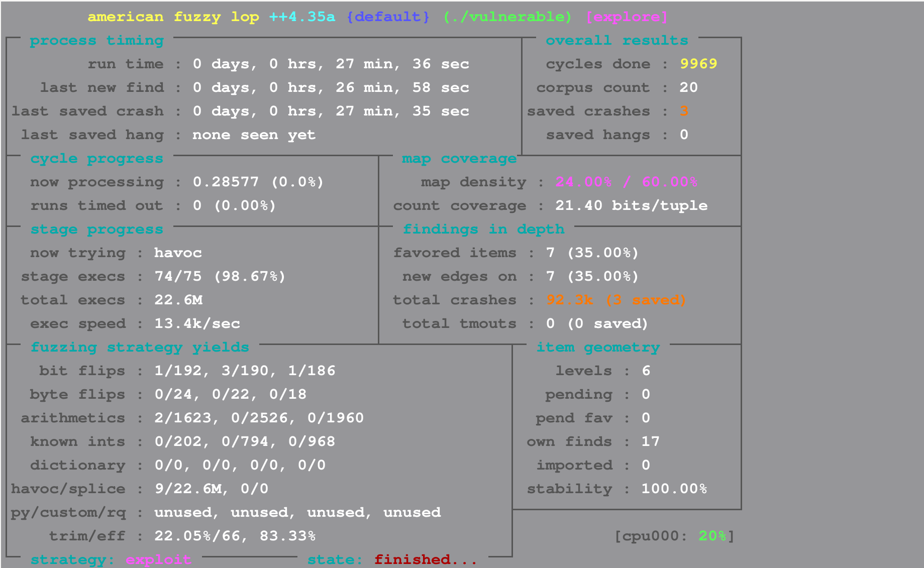Click the corpus count value "20"
Image resolution: width=924 pixels, height=568 pixels.
point(689,88)
